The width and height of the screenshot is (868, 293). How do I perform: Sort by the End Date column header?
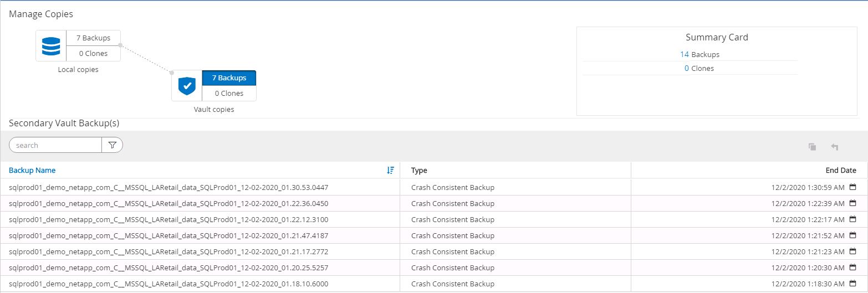click(840, 171)
